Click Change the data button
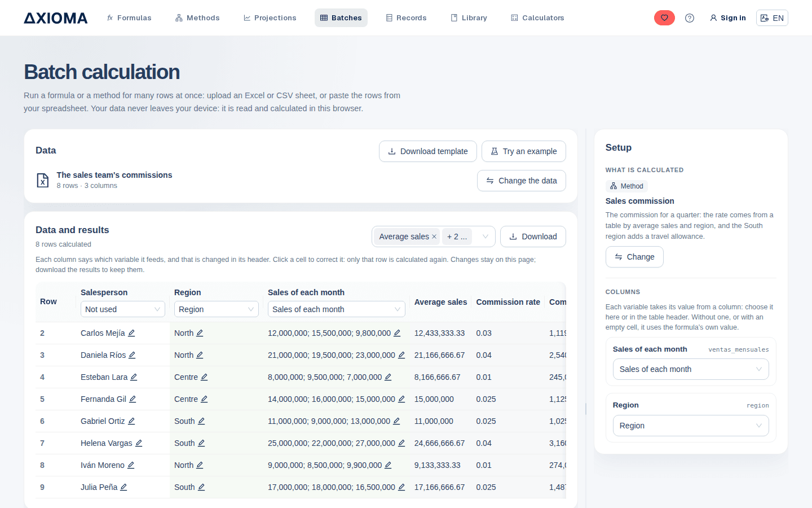 (522, 181)
